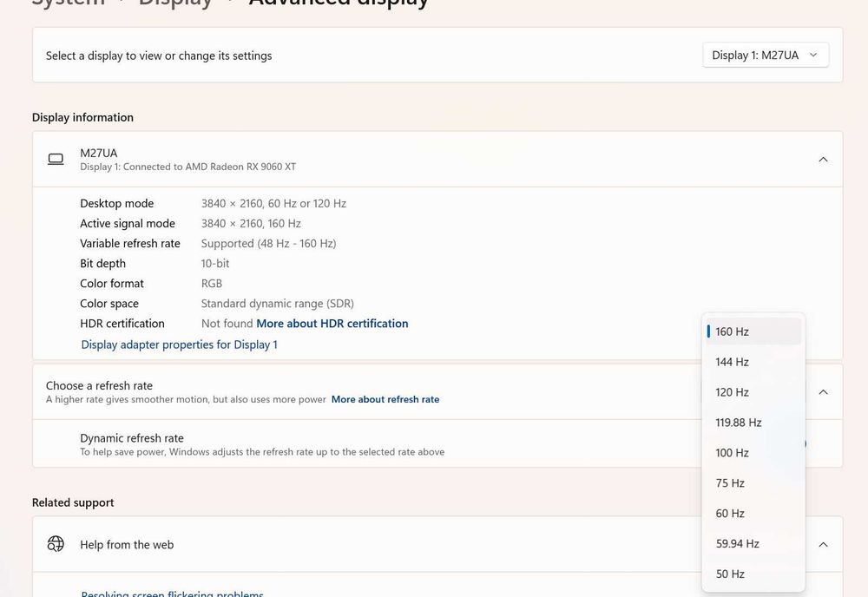
Task: Select 60 Hz from the list
Action: click(x=753, y=514)
